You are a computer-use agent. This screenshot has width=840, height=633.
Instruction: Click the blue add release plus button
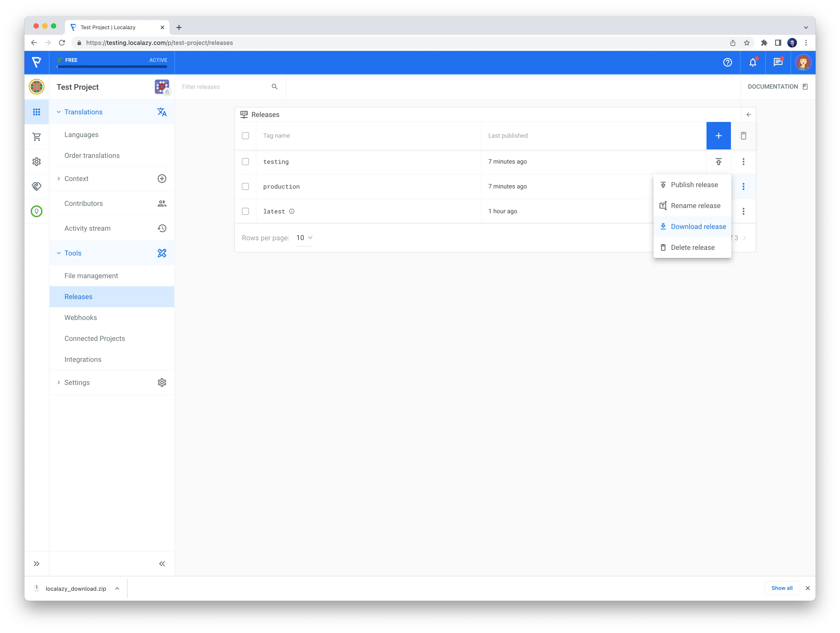[x=718, y=136]
